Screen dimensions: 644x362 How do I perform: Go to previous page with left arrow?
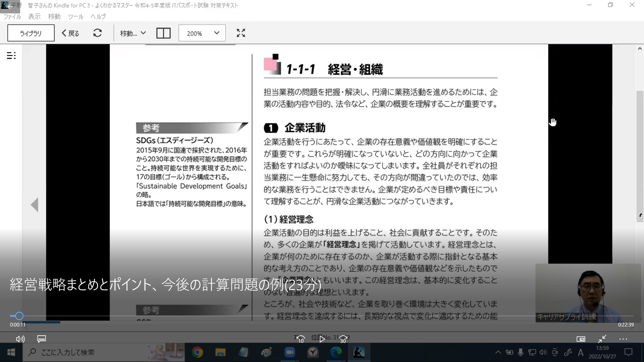tap(35, 205)
